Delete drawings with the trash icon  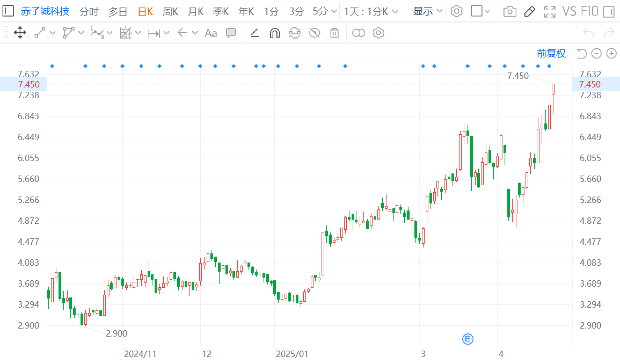(x=334, y=33)
